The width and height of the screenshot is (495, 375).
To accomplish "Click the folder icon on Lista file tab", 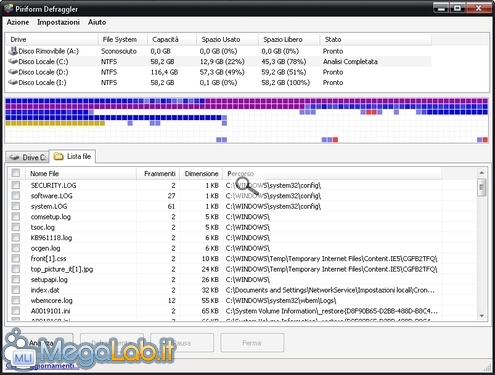I will [x=59, y=156].
